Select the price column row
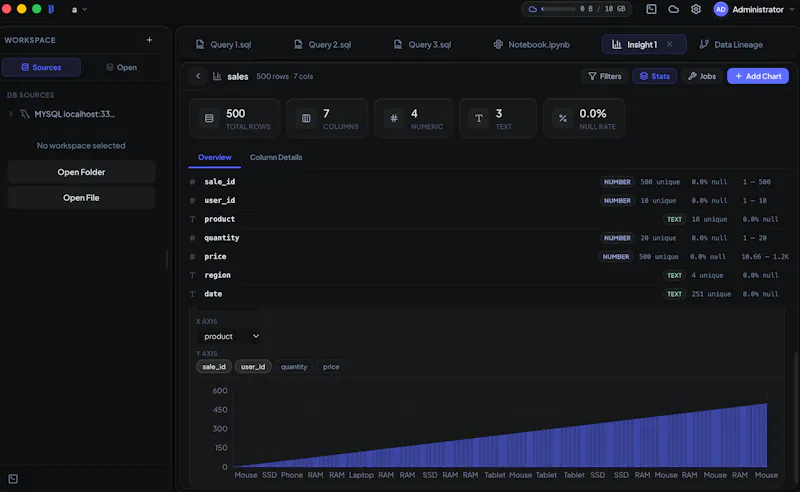 [489, 257]
